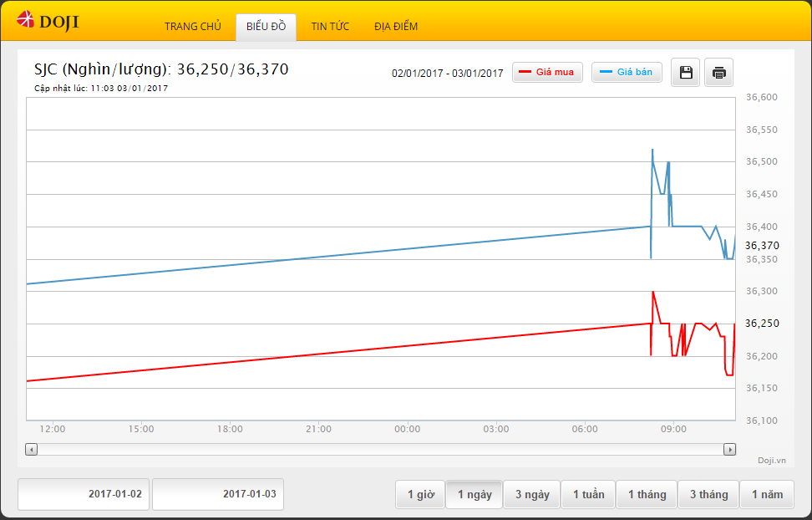812x520 pixels.
Task: Click the date range 02/01/2017 - 03/01/2017
Action: pos(448,73)
